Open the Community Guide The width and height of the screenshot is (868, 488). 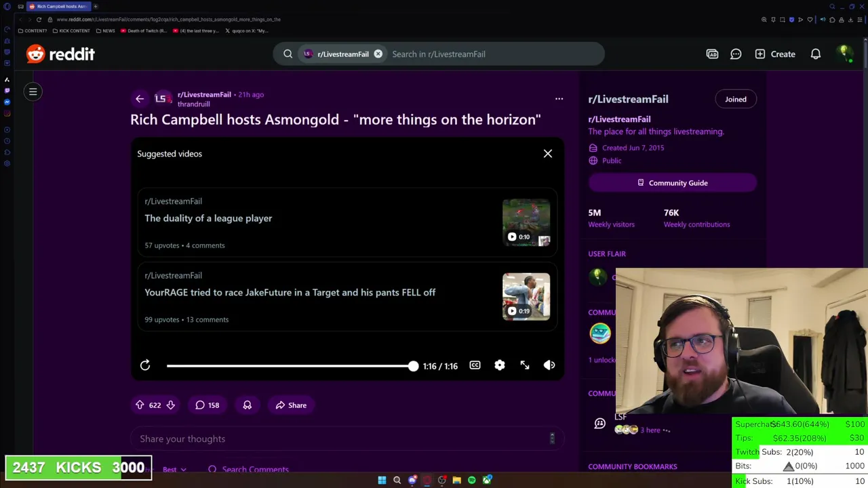tap(672, 183)
